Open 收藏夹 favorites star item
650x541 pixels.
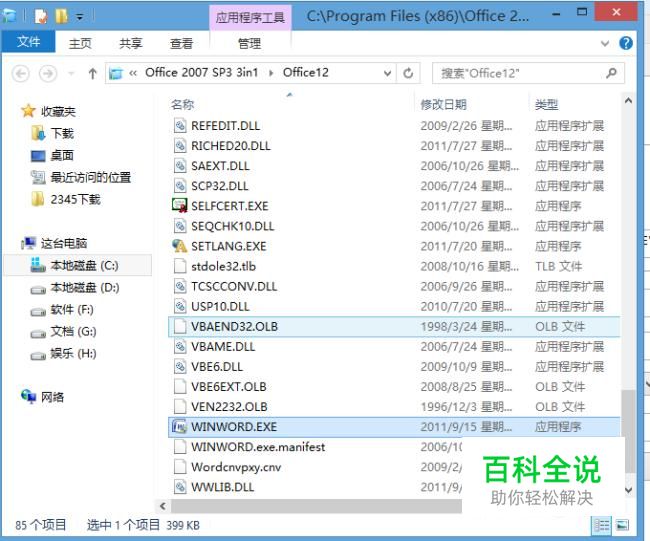point(49,111)
